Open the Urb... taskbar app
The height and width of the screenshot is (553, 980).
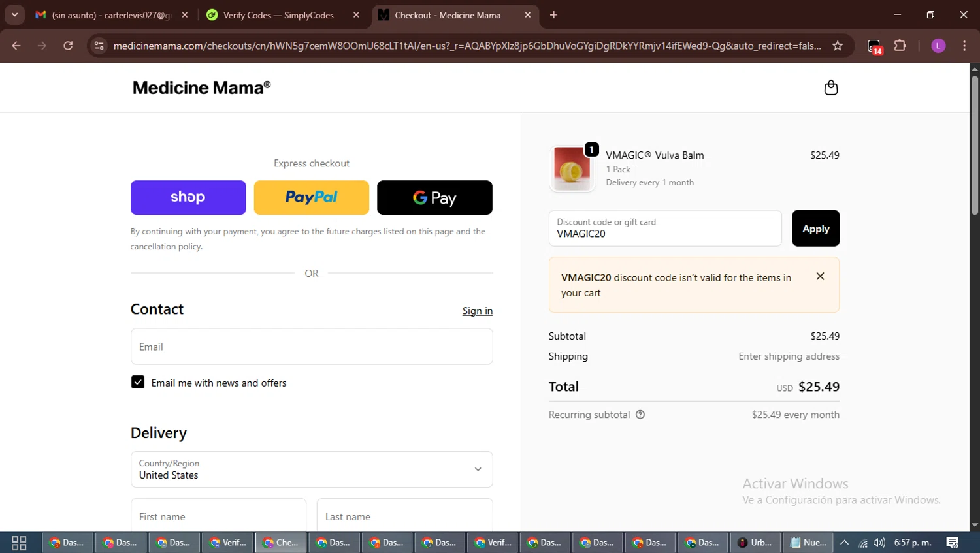click(x=755, y=543)
